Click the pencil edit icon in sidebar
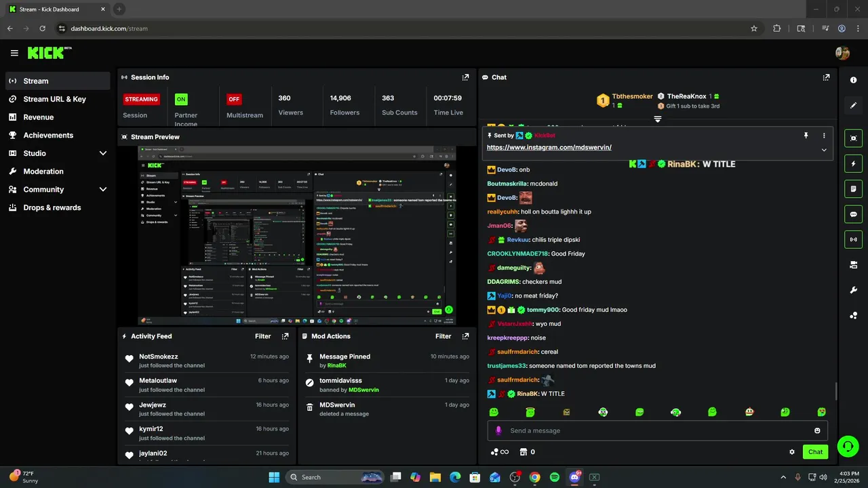This screenshot has width=868, height=488. click(x=853, y=106)
